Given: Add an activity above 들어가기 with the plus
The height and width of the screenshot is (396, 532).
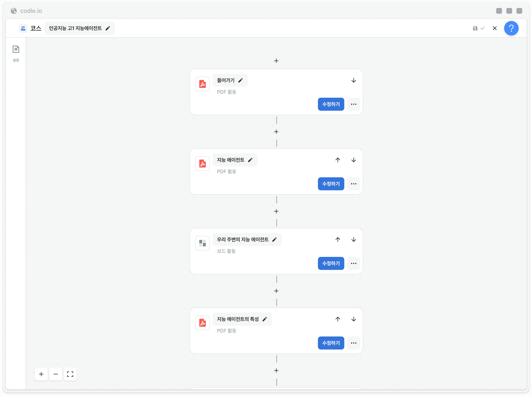Looking at the screenshot, I should coord(276,61).
